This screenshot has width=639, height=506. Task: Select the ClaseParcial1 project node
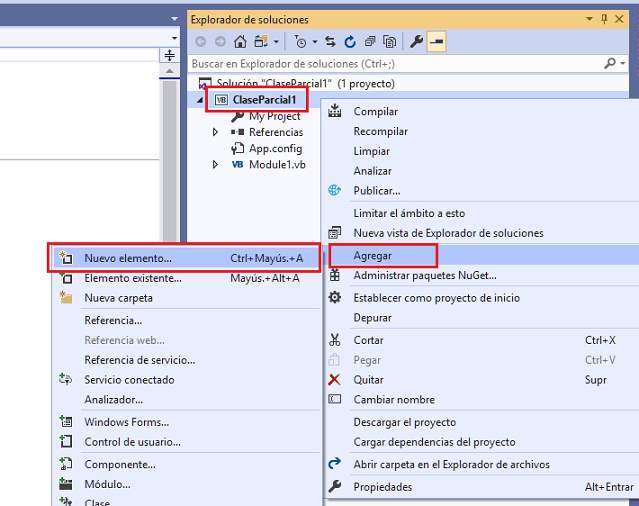coord(264,99)
